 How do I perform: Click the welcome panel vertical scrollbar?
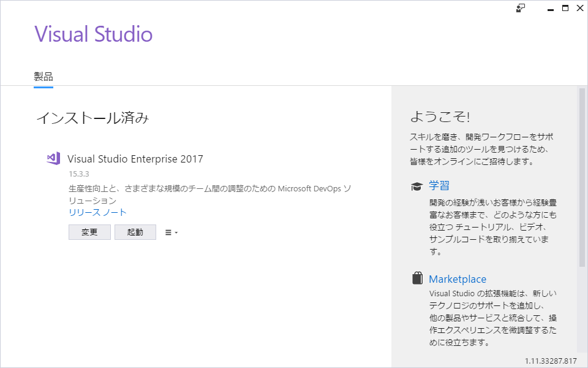[x=582, y=177]
